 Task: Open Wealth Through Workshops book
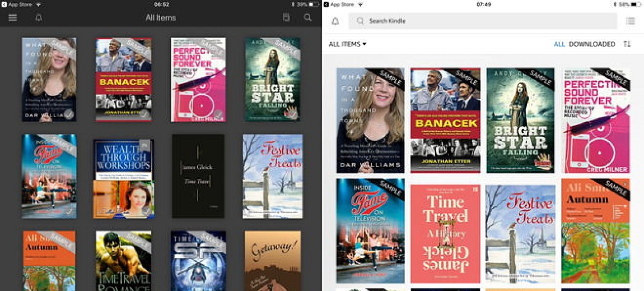124,179
